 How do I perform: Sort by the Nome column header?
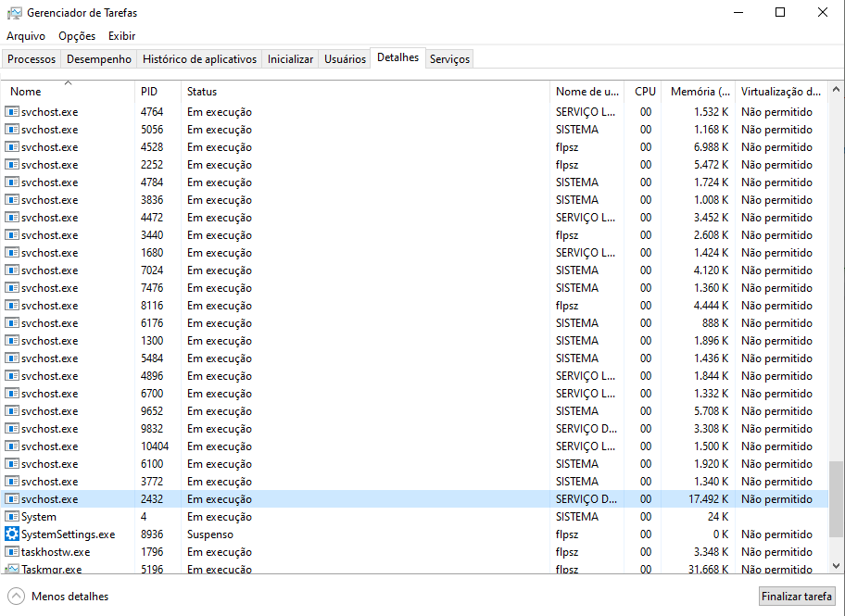tap(68, 91)
